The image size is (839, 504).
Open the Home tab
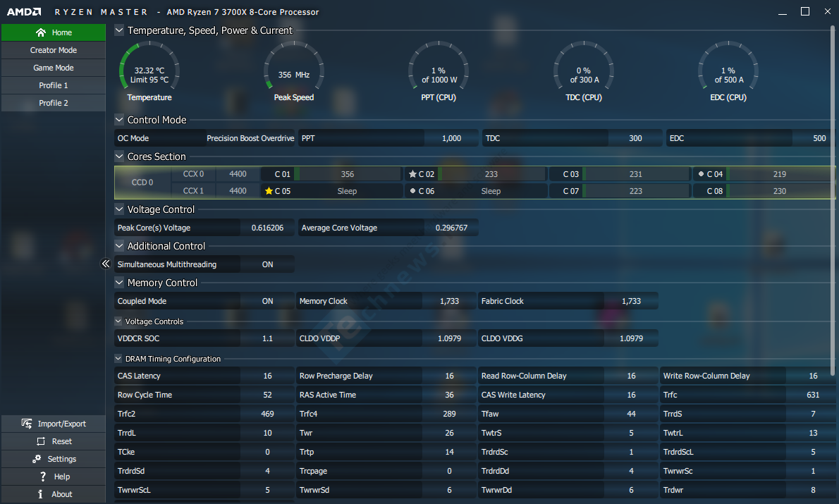point(54,32)
